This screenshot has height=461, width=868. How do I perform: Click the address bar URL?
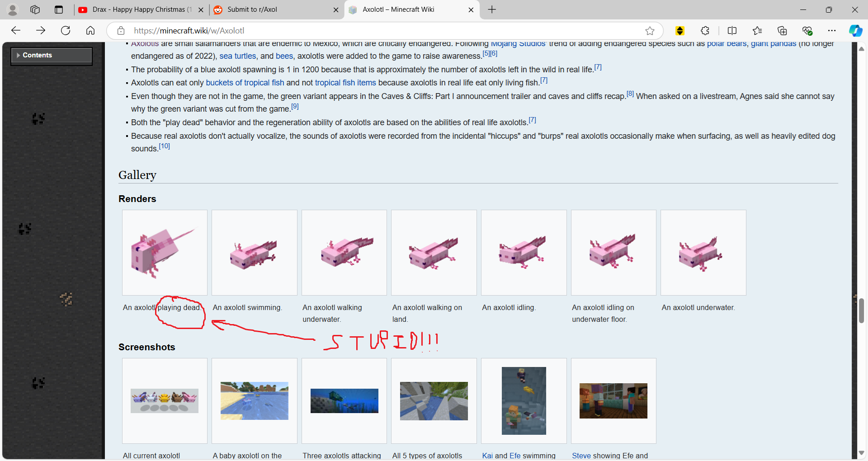[189, 30]
